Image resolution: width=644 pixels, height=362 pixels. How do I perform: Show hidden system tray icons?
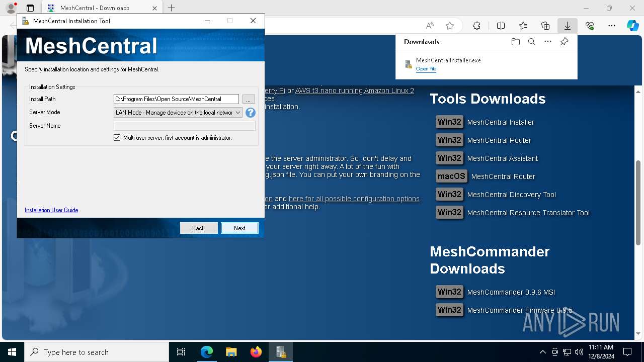(x=542, y=352)
